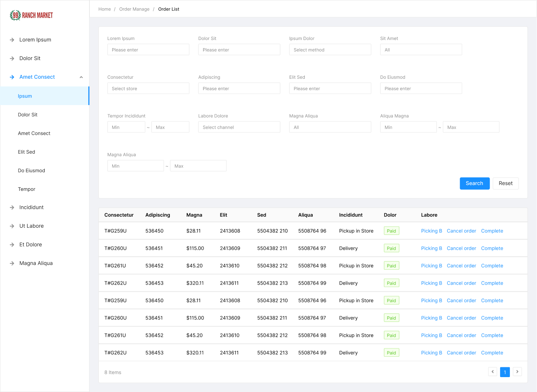Click arrow icon beside Dolor Sit top menu

click(x=12, y=58)
